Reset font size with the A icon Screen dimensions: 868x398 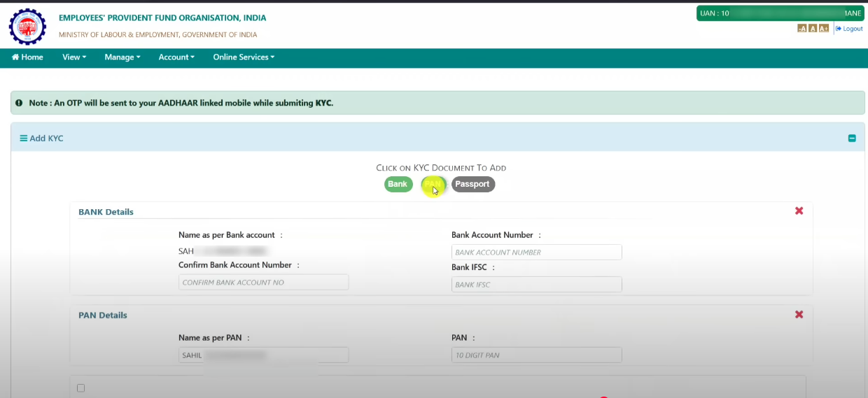[x=813, y=29]
